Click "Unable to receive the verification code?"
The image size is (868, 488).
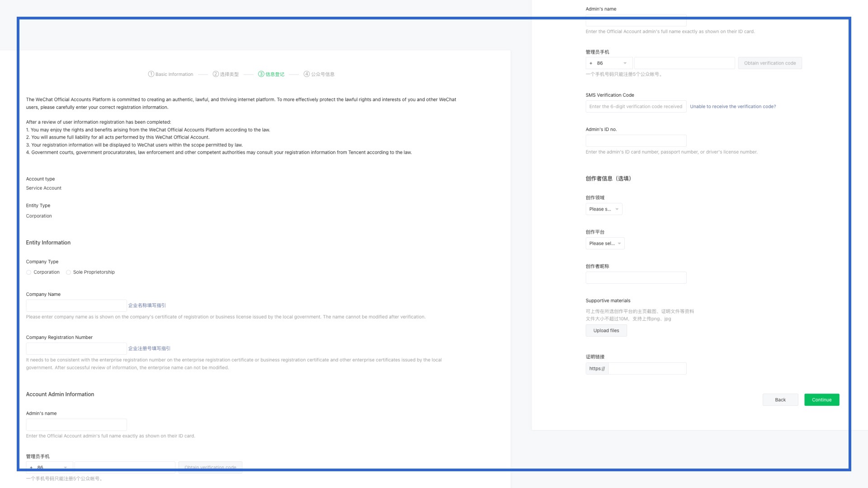pyautogui.click(x=732, y=106)
